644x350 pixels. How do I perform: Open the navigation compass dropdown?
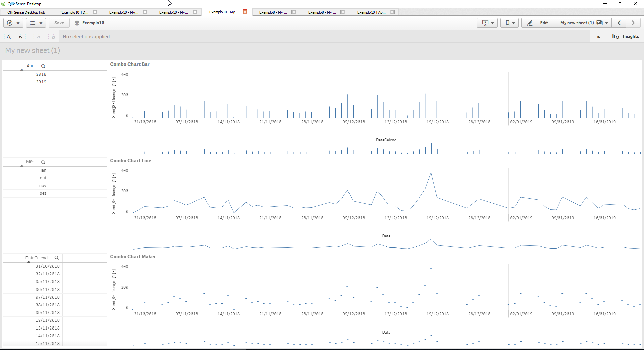[x=13, y=23]
